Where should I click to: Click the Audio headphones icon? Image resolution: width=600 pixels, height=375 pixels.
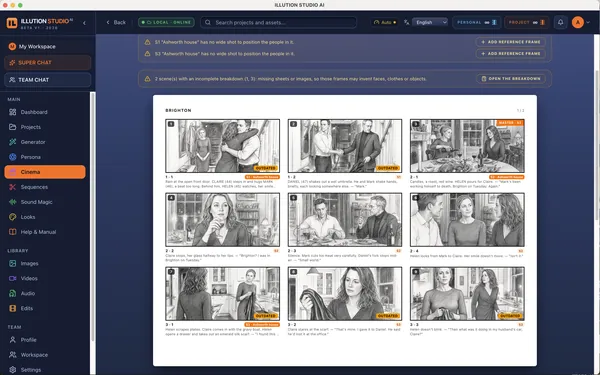[x=13, y=293]
